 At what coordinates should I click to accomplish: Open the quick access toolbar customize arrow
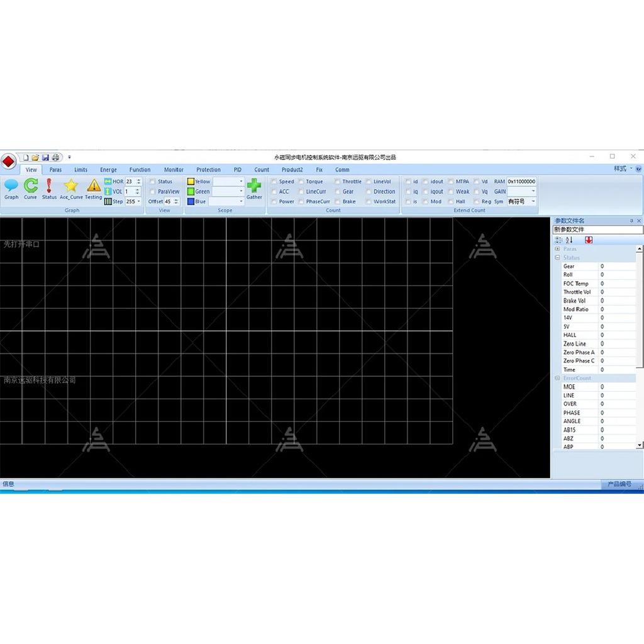[x=69, y=157]
